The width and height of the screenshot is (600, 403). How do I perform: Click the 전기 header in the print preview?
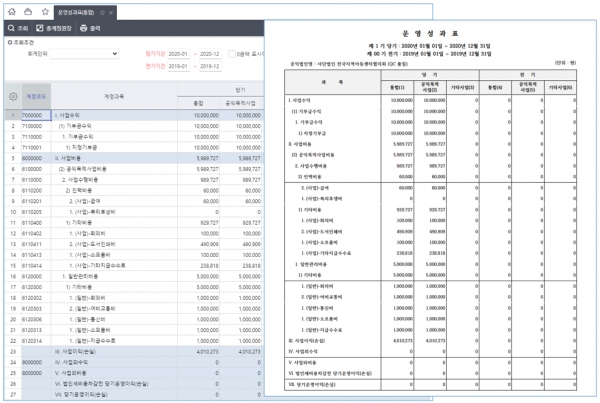527,75
